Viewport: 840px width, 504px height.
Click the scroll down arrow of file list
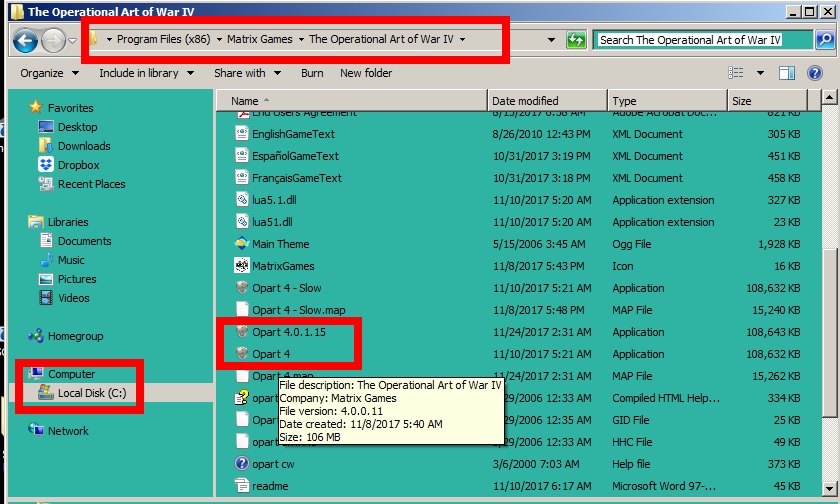(829, 488)
